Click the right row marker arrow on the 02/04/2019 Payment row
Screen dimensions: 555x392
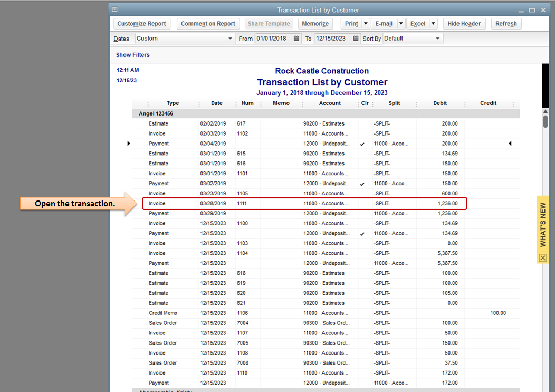point(510,144)
